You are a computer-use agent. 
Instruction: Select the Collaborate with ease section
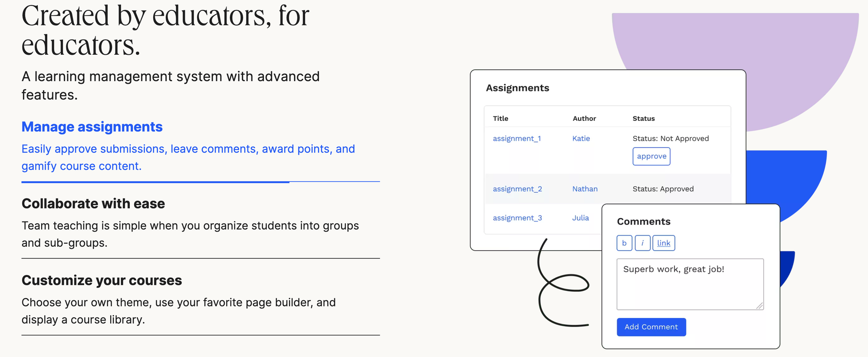tap(93, 203)
